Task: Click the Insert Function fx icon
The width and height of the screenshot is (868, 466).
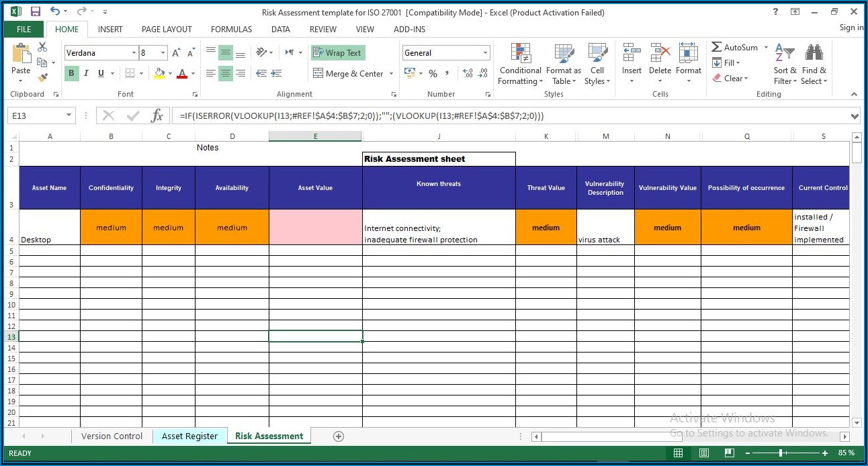Action: 157,115
